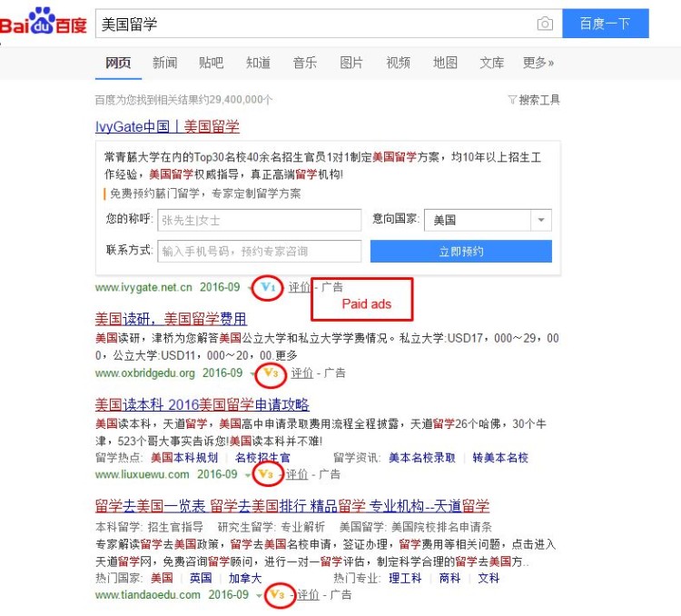Image resolution: width=681 pixels, height=616 pixels.
Task: Open 搜索工具 filter funnel
Action: 534,100
